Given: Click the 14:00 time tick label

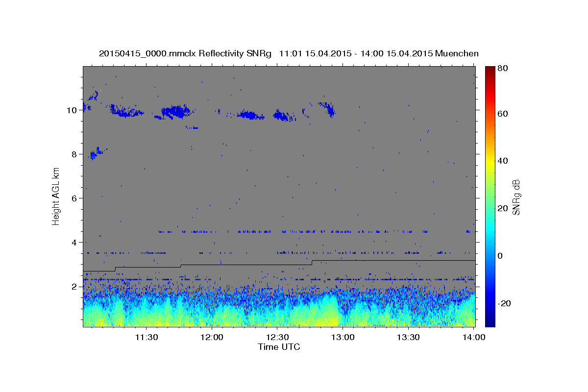Looking at the screenshot, I should tap(474, 337).
